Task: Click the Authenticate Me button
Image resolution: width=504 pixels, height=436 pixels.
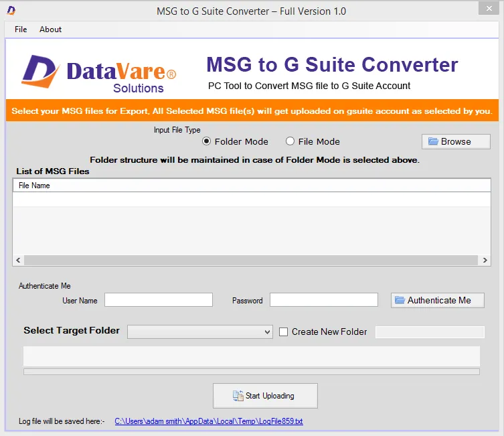Action: (438, 300)
